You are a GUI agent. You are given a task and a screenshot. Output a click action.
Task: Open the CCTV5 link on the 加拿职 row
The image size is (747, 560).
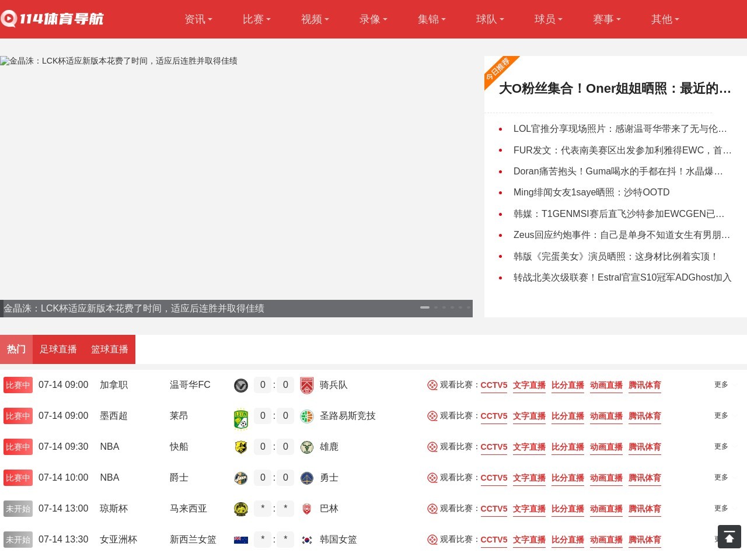click(493, 385)
